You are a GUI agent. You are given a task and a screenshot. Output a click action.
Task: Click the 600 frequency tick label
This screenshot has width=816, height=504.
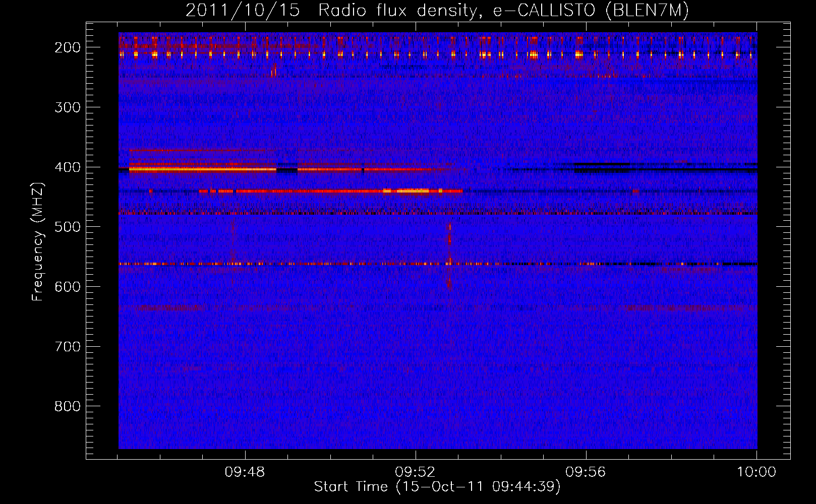point(67,287)
